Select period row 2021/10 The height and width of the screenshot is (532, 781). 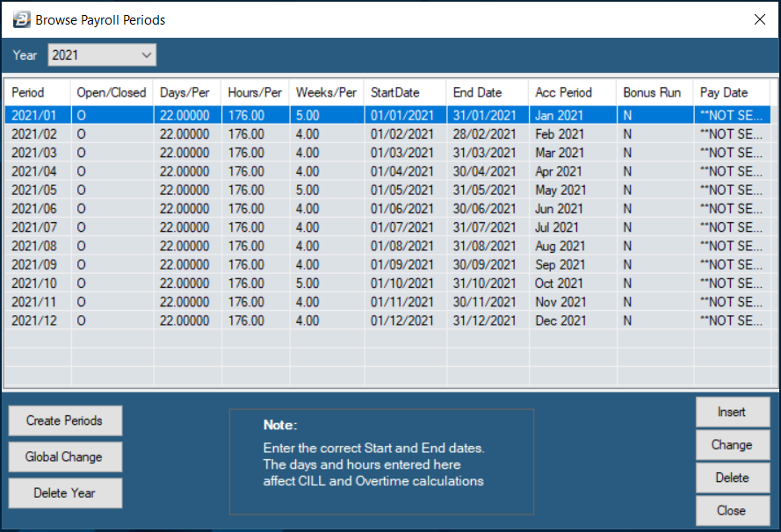(387, 284)
